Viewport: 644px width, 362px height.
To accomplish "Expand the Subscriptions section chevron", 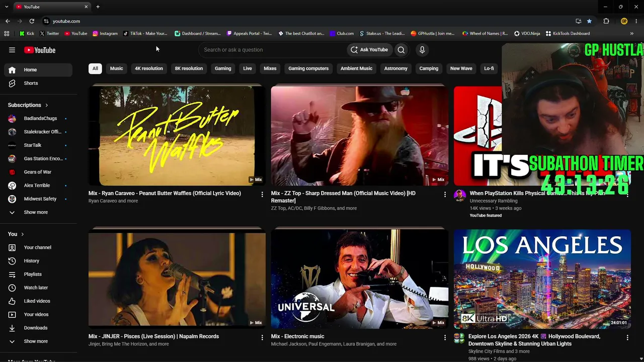I will pyautogui.click(x=47, y=105).
